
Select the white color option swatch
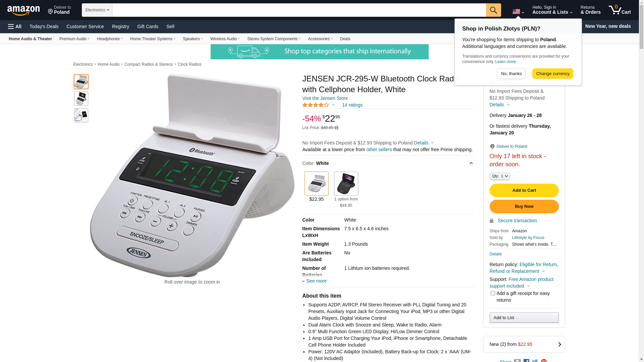pyautogui.click(x=317, y=184)
